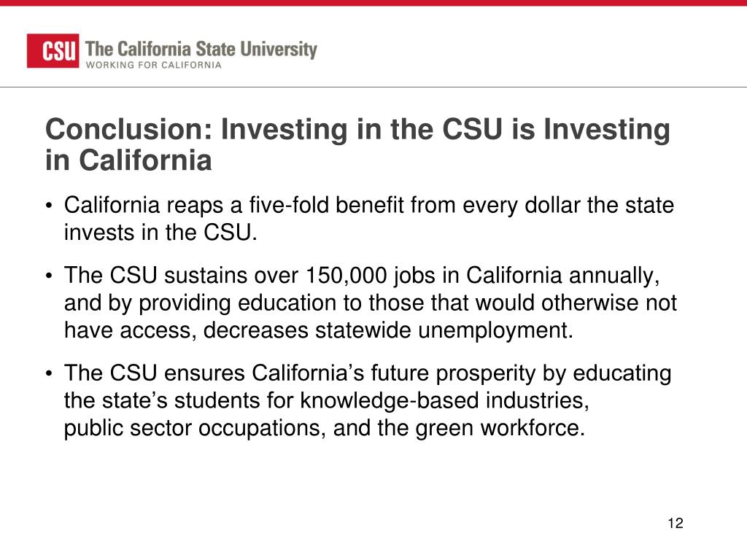747x560 pixels.
Task: Click the red CSU logo box
Action: click(53, 50)
